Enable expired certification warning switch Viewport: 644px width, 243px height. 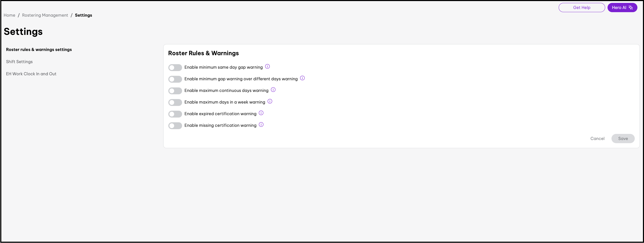coord(175,114)
